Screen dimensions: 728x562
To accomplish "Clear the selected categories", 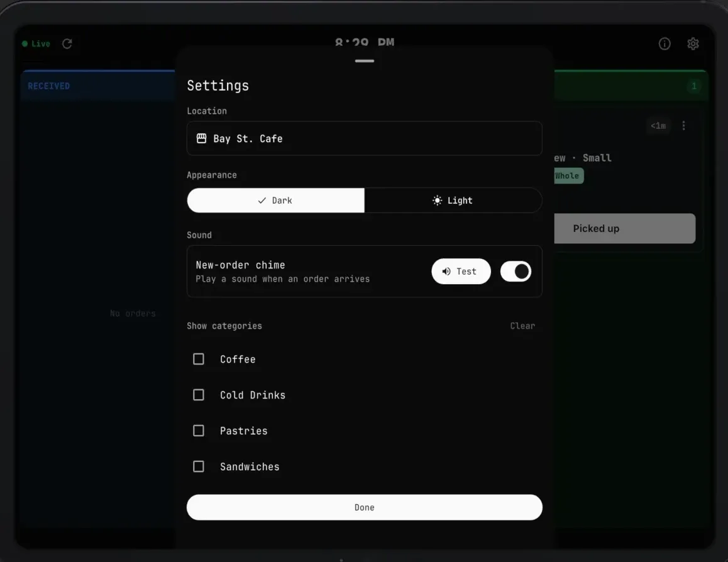I will coord(522,326).
